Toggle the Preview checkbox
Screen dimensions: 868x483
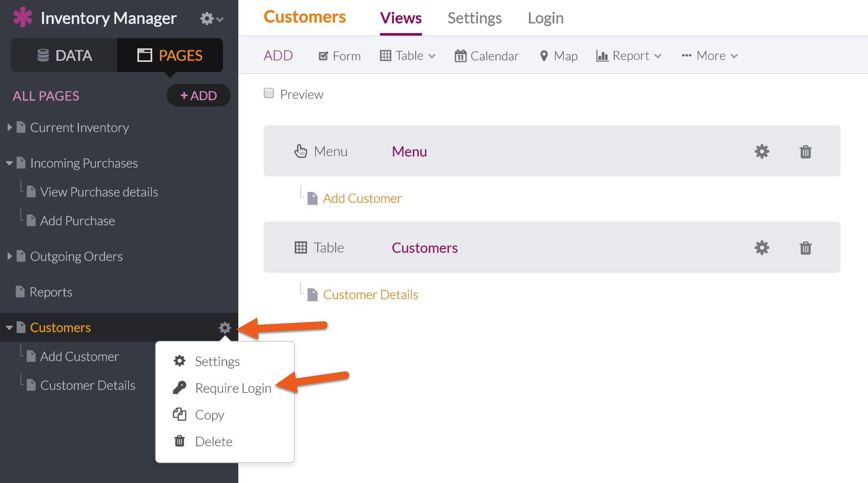(x=269, y=93)
